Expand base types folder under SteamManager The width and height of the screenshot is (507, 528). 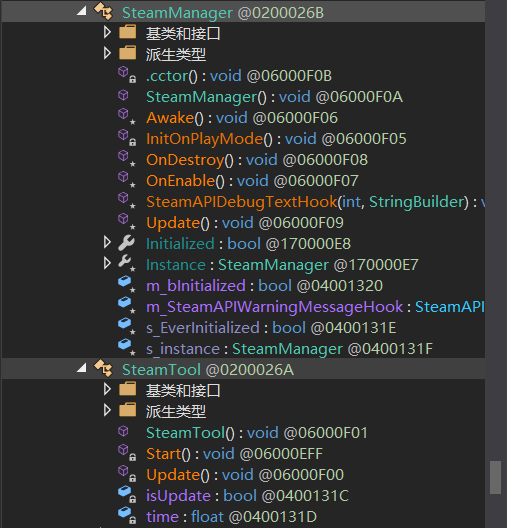[107, 32]
